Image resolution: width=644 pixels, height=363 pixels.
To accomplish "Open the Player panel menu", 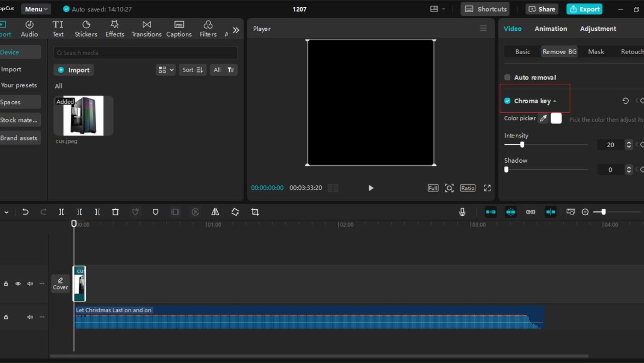I will point(483,28).
